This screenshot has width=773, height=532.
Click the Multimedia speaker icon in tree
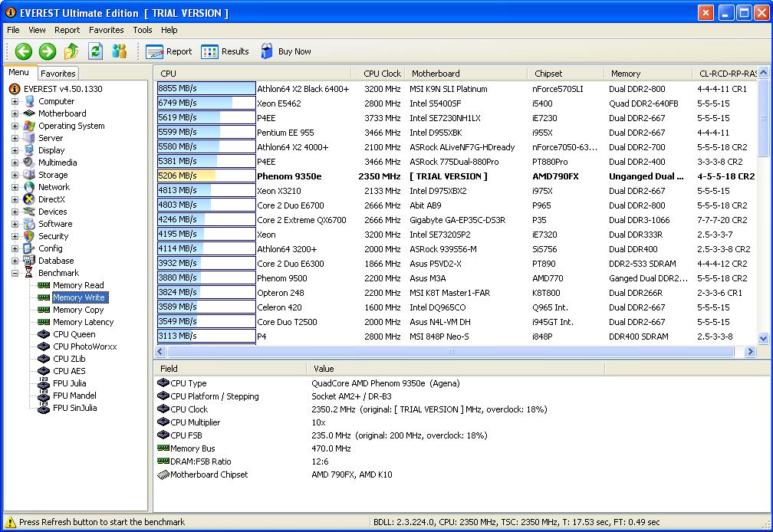29,163
